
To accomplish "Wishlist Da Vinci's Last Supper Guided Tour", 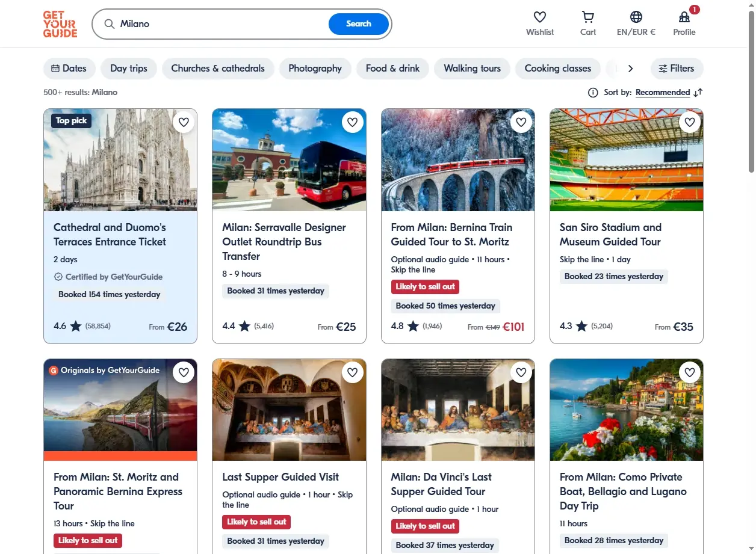I will [521, 372].
